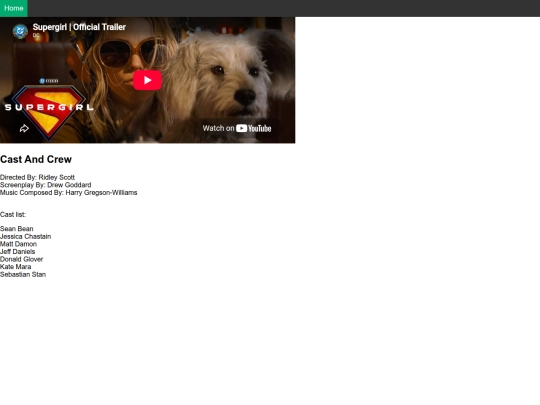Click the share arrow icon on video
The width and height of the screenshot is (540, 405).
tap(24, 128)
